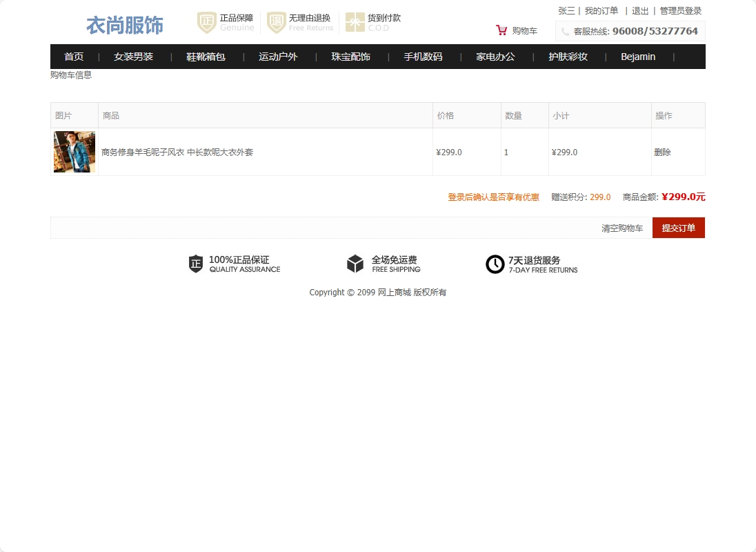This screenshot has width=756, height=552.
Task: Empty the cart via 清空购物车
Action: [622, 228]
